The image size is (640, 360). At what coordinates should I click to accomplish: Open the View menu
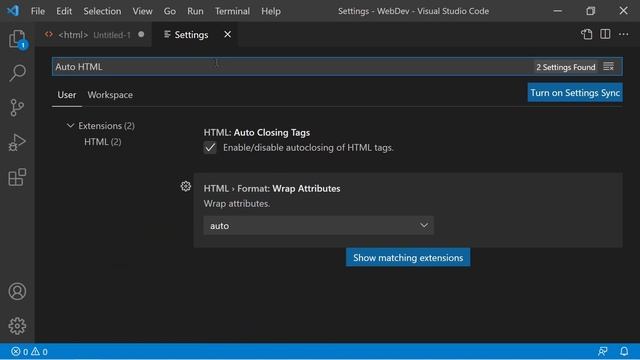coord(142,11)
